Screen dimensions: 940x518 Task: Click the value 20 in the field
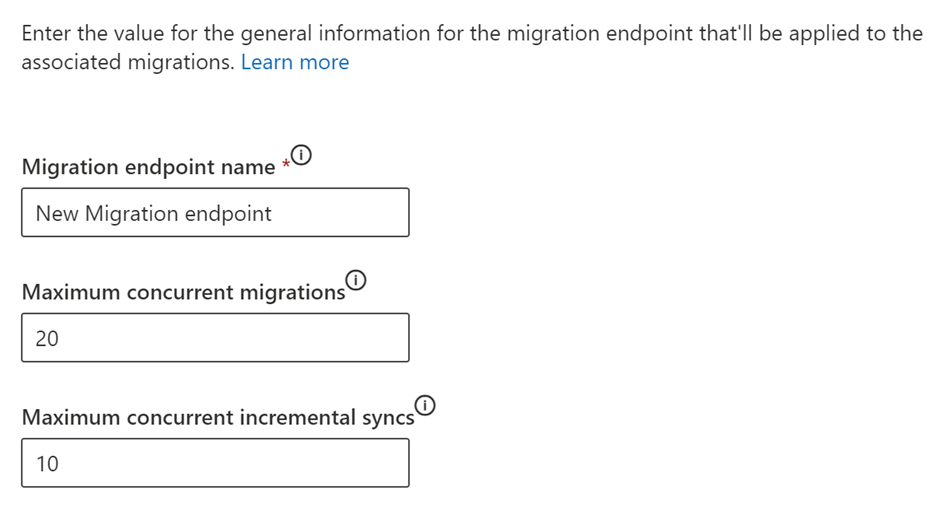[x=47, y=338]
